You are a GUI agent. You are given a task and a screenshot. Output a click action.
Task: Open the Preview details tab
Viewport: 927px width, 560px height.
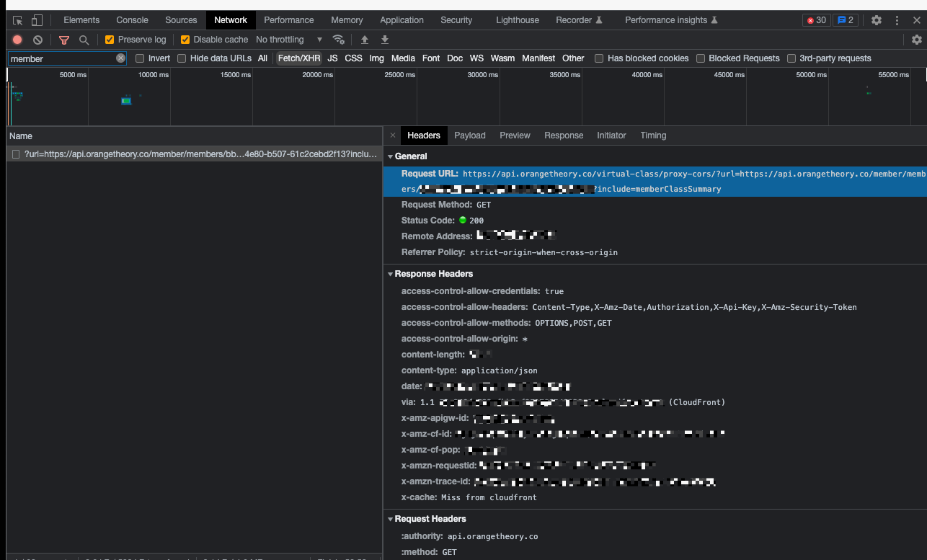(515, 135)
